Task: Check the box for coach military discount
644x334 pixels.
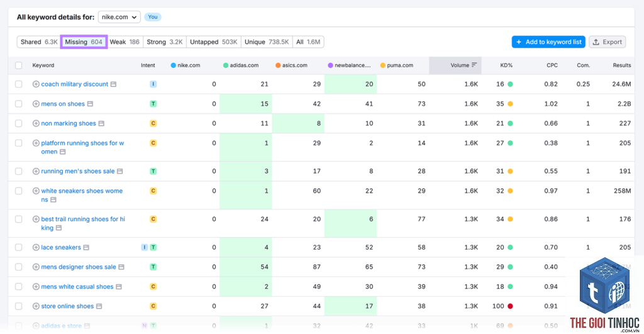Action: 18,84
